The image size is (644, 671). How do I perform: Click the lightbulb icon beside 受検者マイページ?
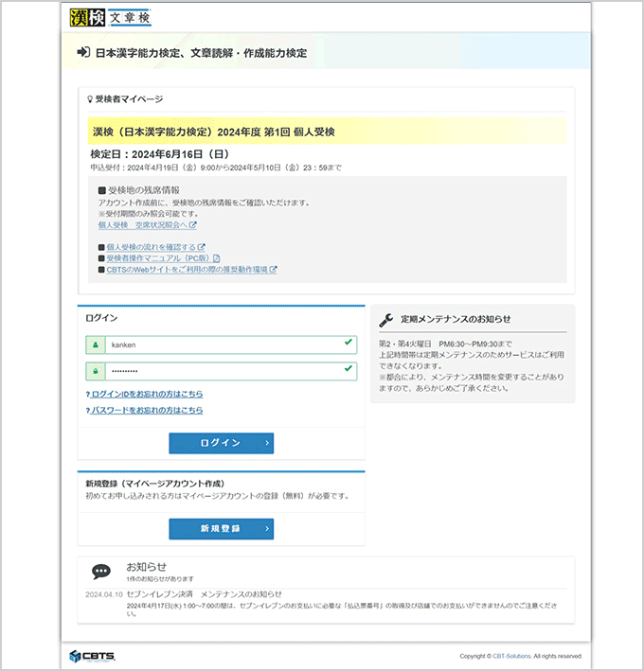90,99
